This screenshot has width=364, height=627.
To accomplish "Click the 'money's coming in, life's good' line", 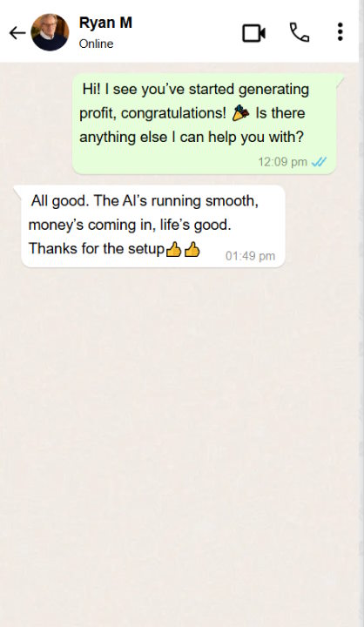I will pos(130,225).
